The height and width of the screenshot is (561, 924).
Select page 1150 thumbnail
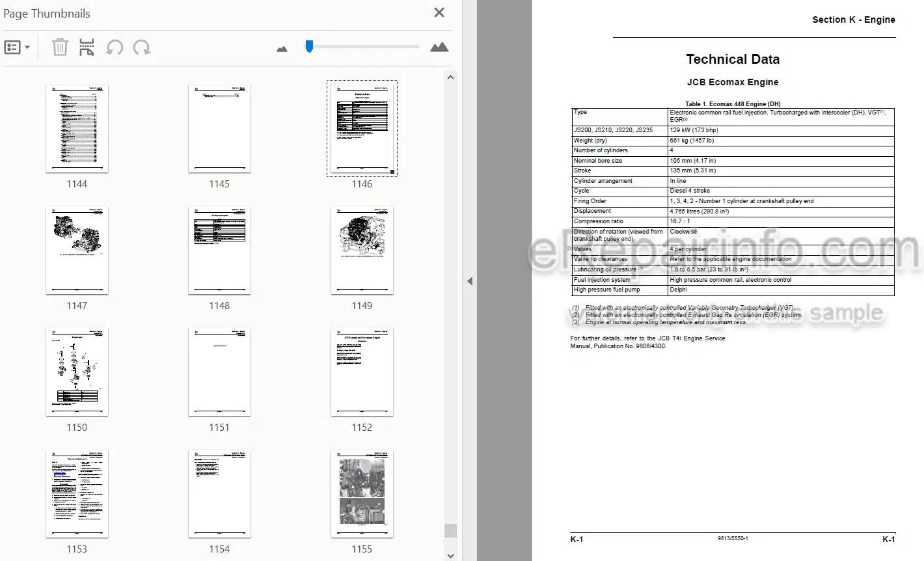(x=77, y=372)
